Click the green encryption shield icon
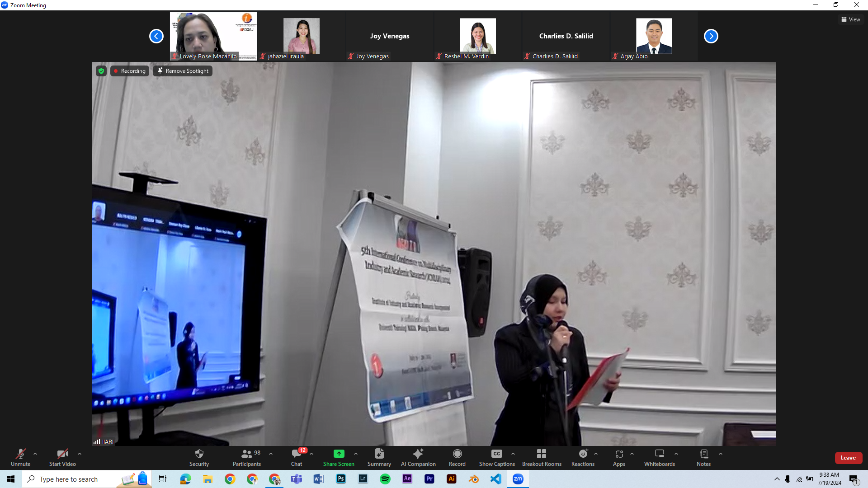The width and height of the screenshot is (868, 488). (101, 71)
